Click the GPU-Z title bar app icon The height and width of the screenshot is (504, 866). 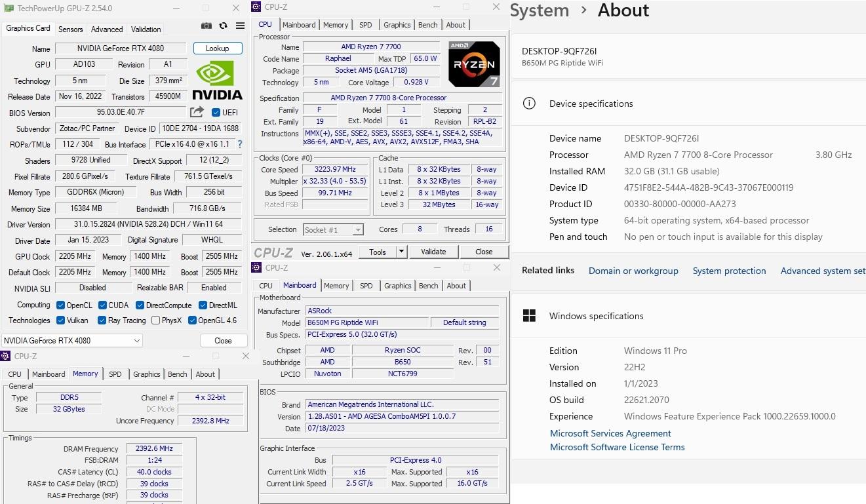pyautogui.click(x=9, y=9)
